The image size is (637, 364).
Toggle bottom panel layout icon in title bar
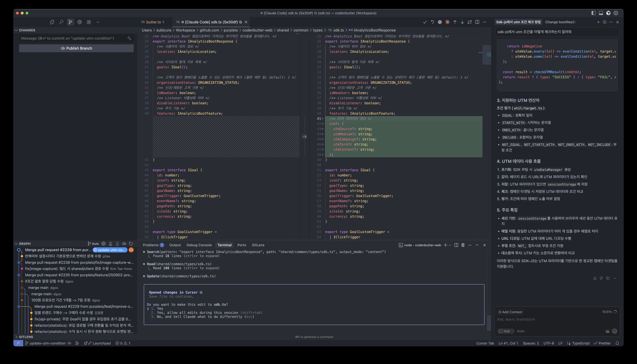click(x=601, y=13)
